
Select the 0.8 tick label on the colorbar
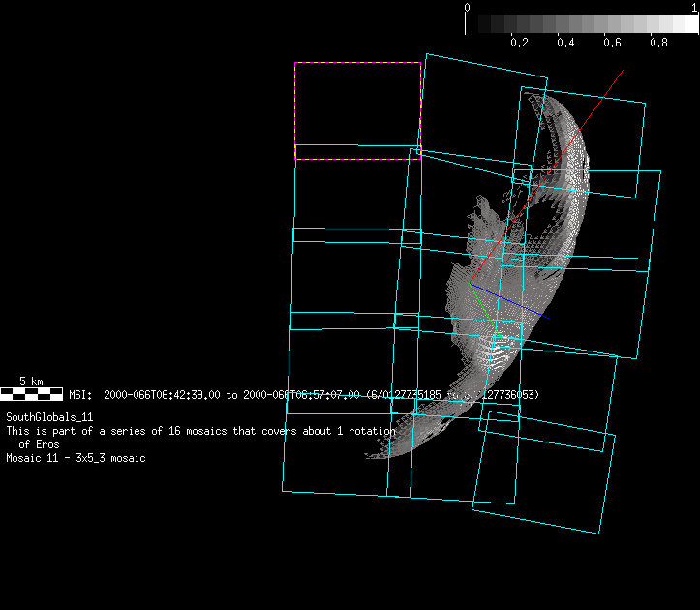tap(658, 44)
